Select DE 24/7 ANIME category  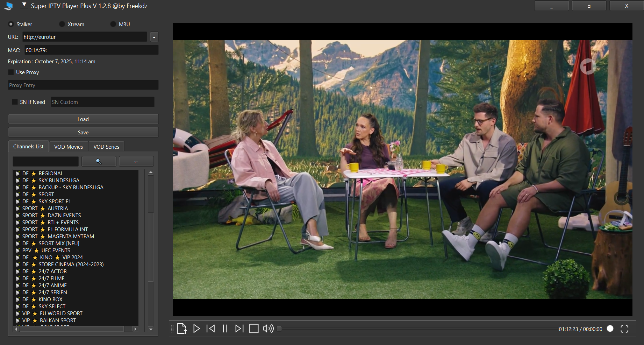[76, 285]
